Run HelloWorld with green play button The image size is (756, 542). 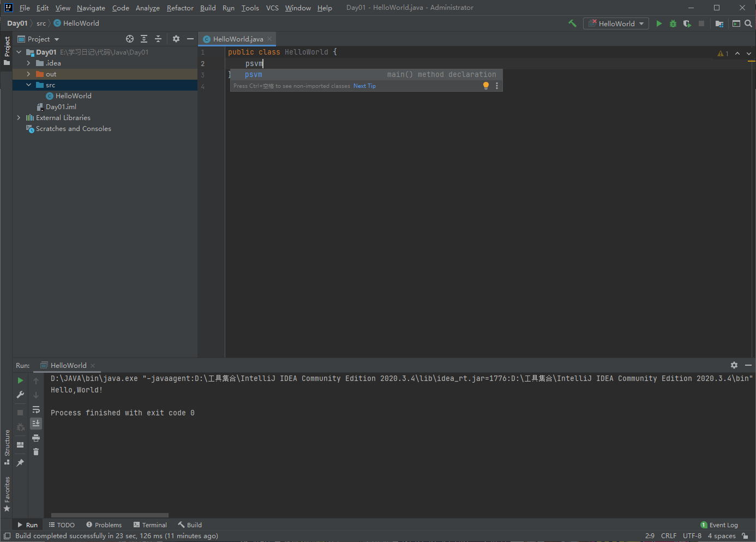click(659, 23)
